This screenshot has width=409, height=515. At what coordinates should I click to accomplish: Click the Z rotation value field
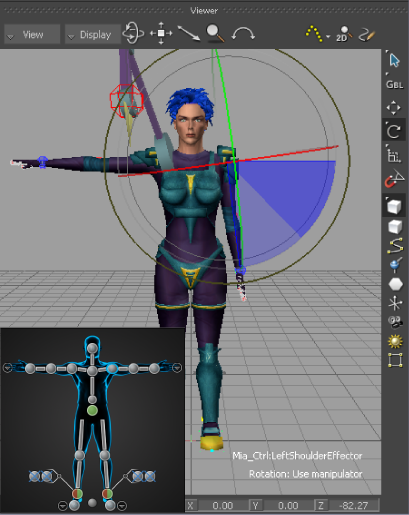click(354, 506)
